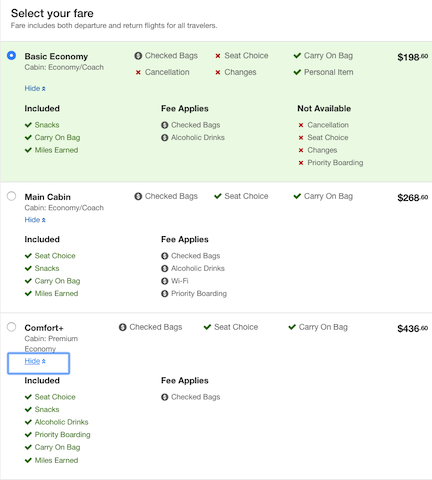Click Personal Item text in Basic Economy header
The width and height of the screenshot is (432, 480).
(329, 72)
